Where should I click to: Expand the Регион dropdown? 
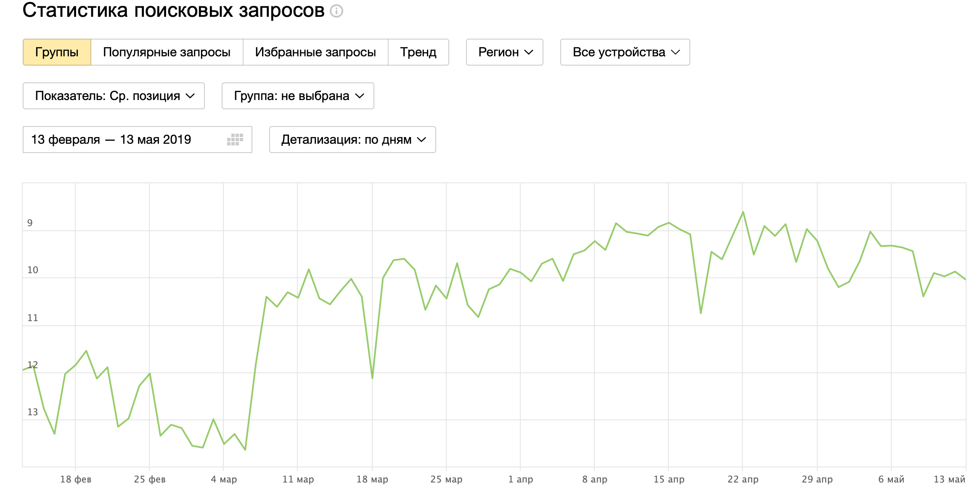click(x=505, y=52)
